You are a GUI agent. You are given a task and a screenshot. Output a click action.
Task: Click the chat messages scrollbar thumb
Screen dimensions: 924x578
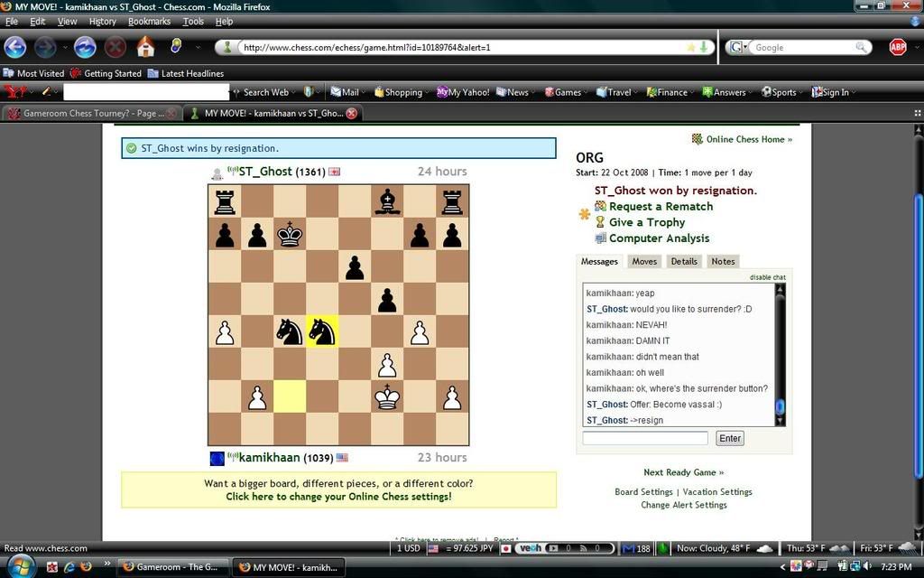coord(780,406)
